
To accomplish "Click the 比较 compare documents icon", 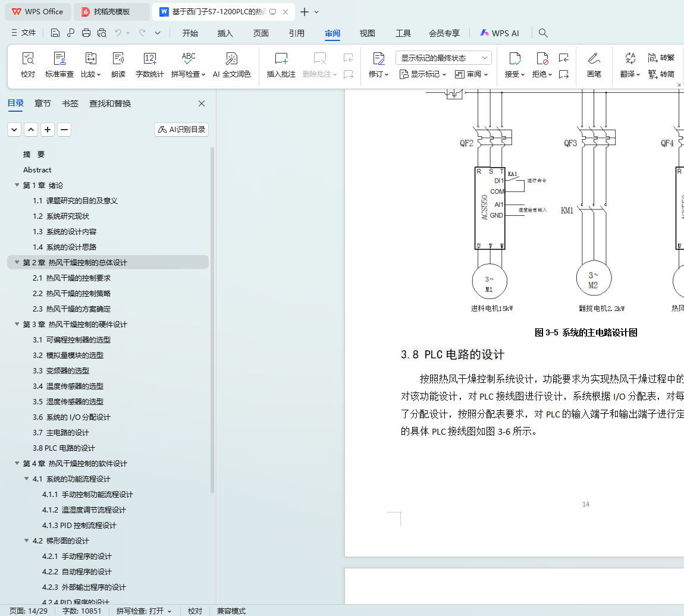I will point(91,65).
